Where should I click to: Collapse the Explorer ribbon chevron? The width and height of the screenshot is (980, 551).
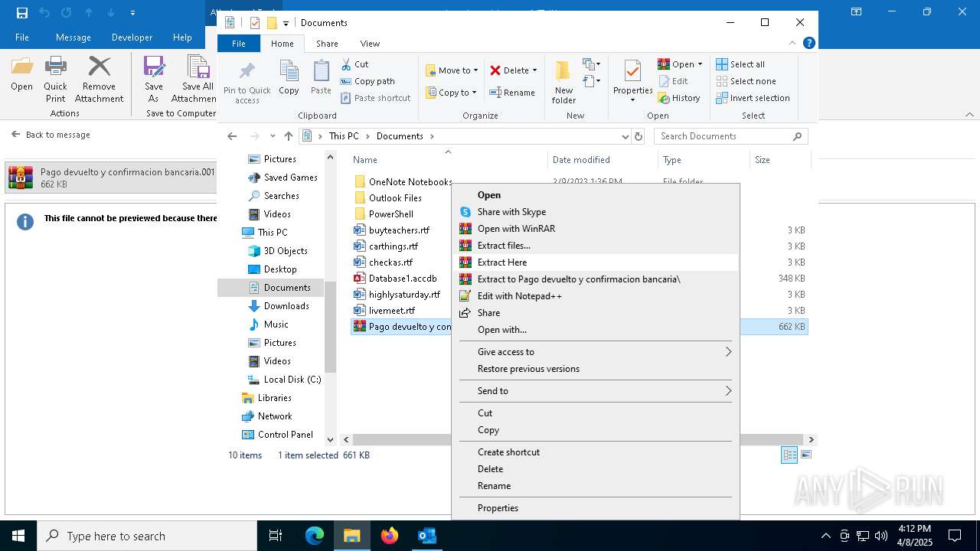(793, 43)
